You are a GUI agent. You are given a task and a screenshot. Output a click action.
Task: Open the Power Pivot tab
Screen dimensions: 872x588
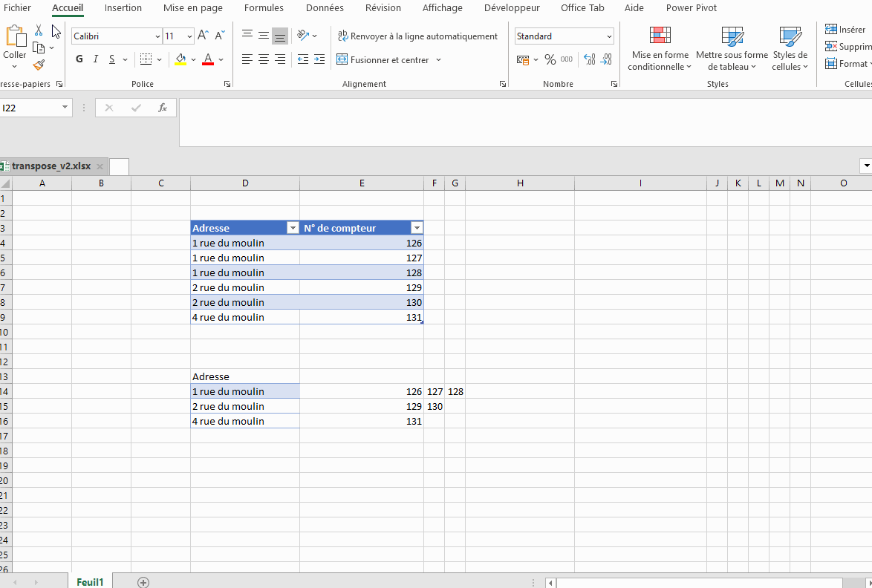click(691, 8)
